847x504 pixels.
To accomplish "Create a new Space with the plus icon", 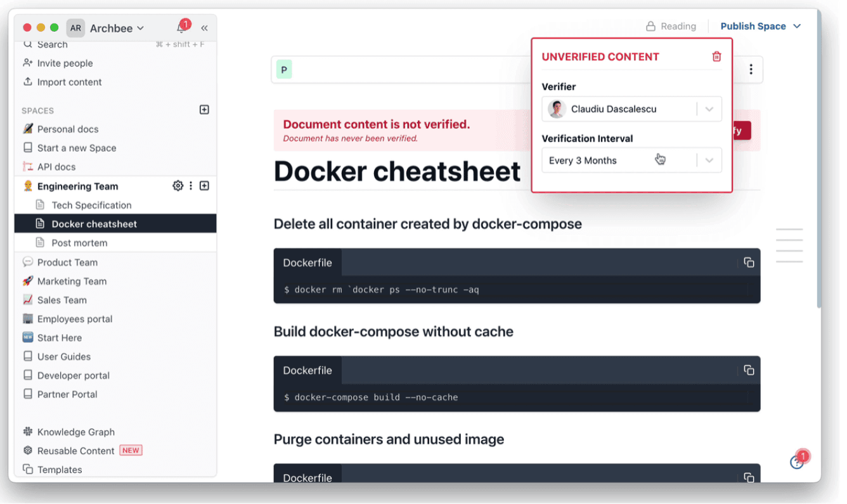I will [204, 109].
